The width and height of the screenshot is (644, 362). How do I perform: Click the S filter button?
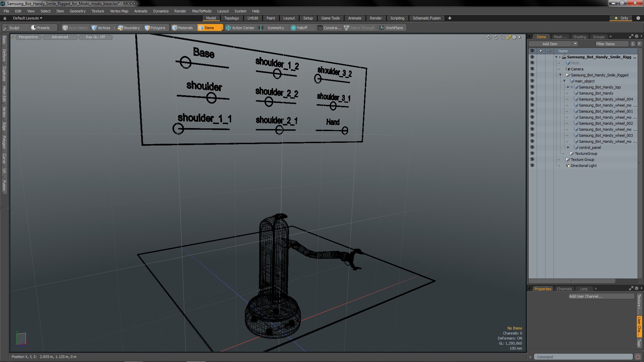[633, 44]
